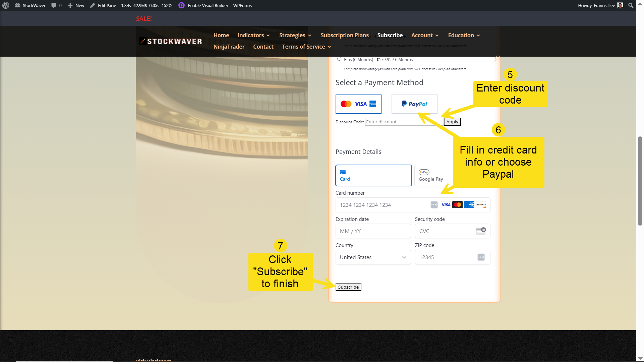644x362 pixels.
Task: Select the Card tab in Payment Details
Action: click(373, 175)
